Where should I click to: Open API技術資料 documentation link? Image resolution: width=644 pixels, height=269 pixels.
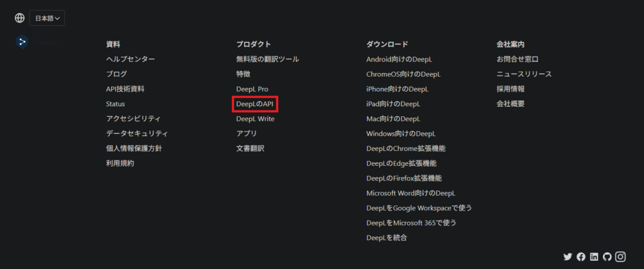(x=125, y=89)
